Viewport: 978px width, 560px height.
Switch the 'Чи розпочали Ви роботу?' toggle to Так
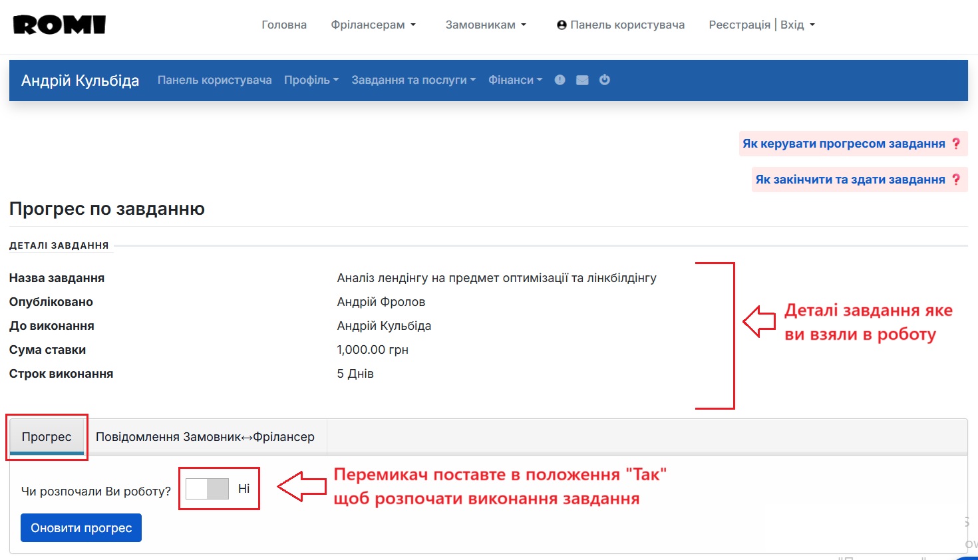coord(206,488)
